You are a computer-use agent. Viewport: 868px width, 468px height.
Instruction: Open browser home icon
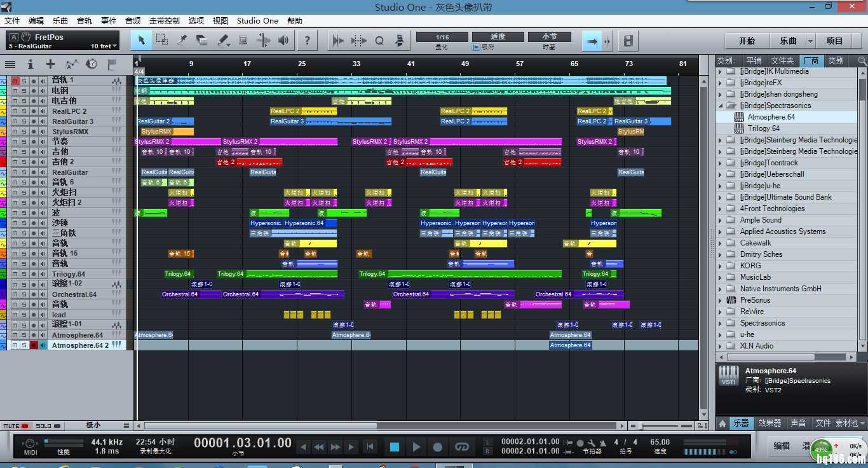click(x=722, y=423)
